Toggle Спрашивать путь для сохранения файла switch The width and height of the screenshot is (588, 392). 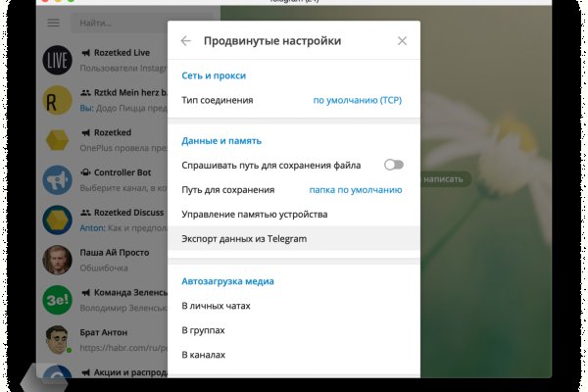pos(394,165)
